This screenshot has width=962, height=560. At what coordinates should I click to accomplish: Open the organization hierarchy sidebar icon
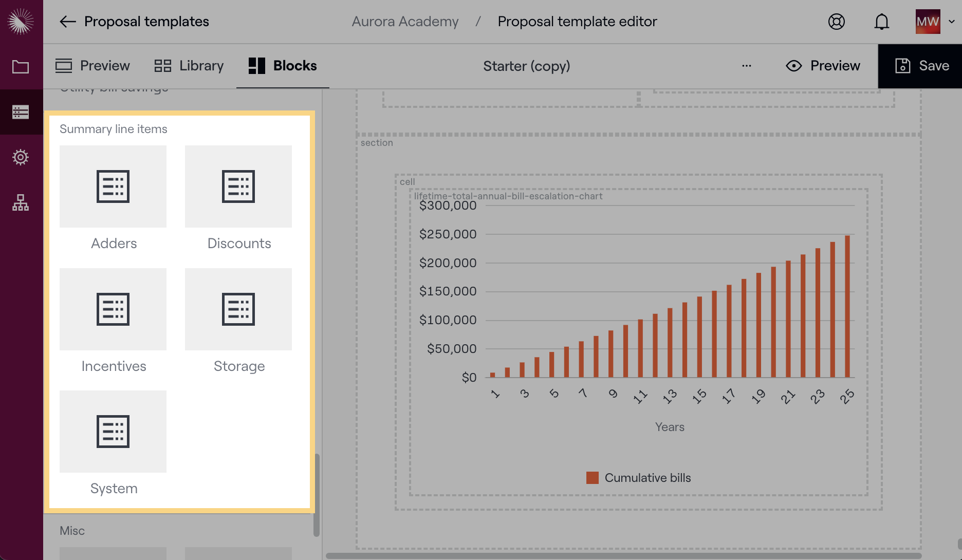click(21, 202)
